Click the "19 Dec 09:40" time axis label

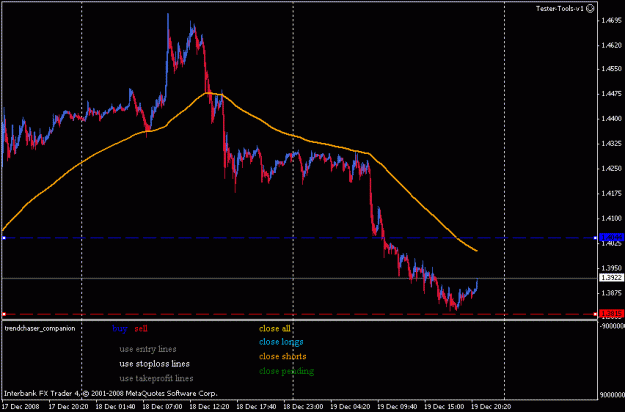[x=397, y=406]
